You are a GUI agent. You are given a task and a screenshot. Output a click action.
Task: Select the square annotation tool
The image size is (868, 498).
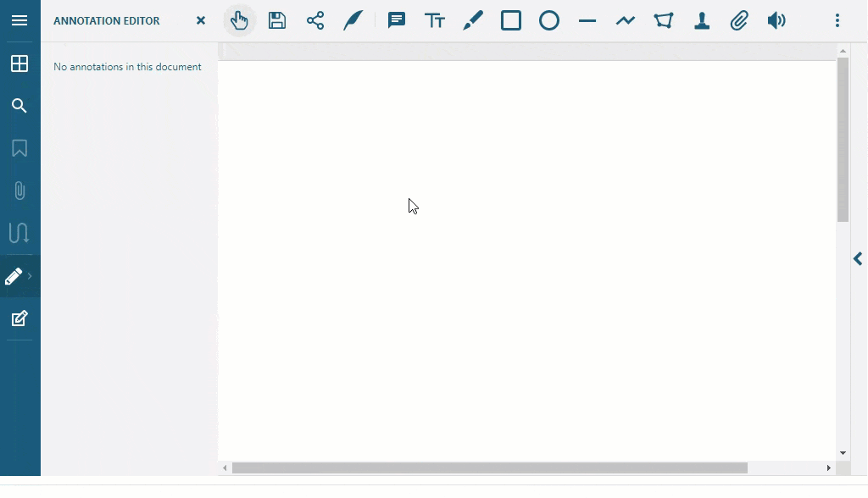pyautogui.click(x=511, y=20)
